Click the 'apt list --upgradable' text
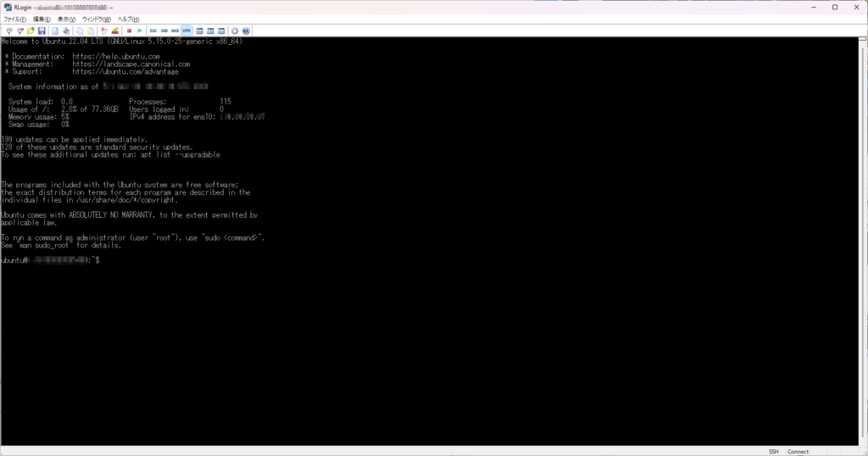Viewport: 868px width, 456px height. coord(180,155)
